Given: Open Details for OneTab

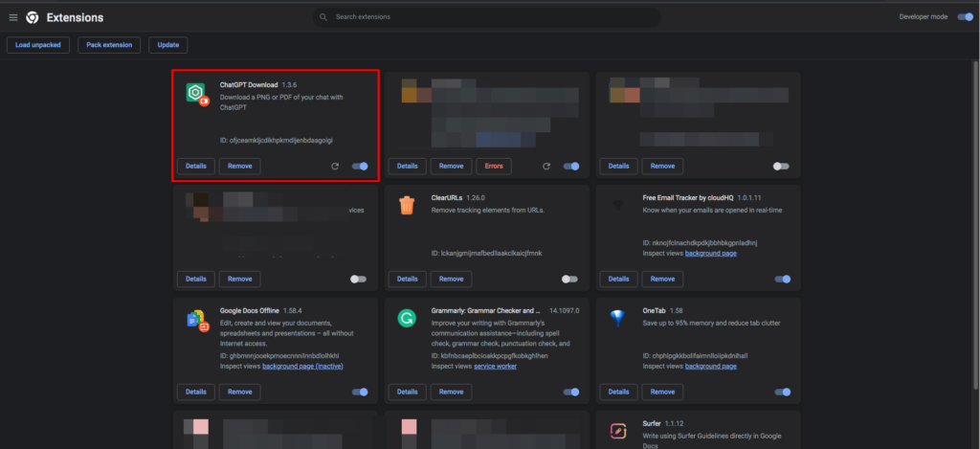Looking at the screenshot, I should [618, 393].
